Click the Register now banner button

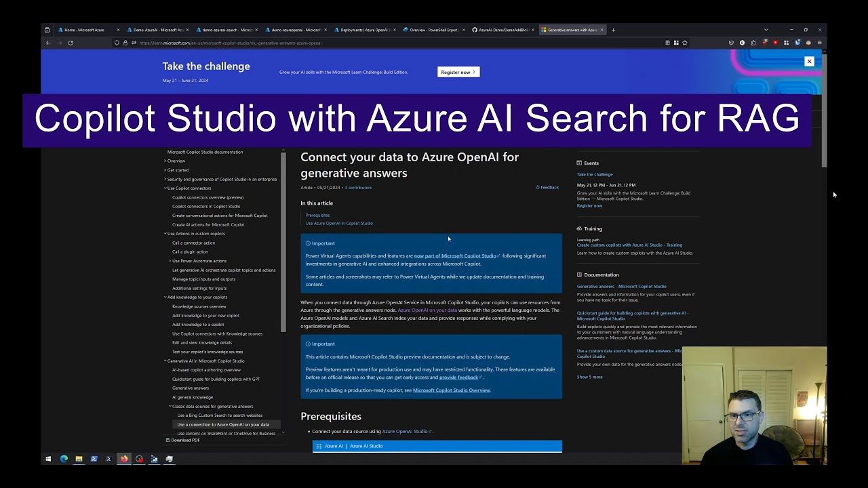click(x=458, y=72)
